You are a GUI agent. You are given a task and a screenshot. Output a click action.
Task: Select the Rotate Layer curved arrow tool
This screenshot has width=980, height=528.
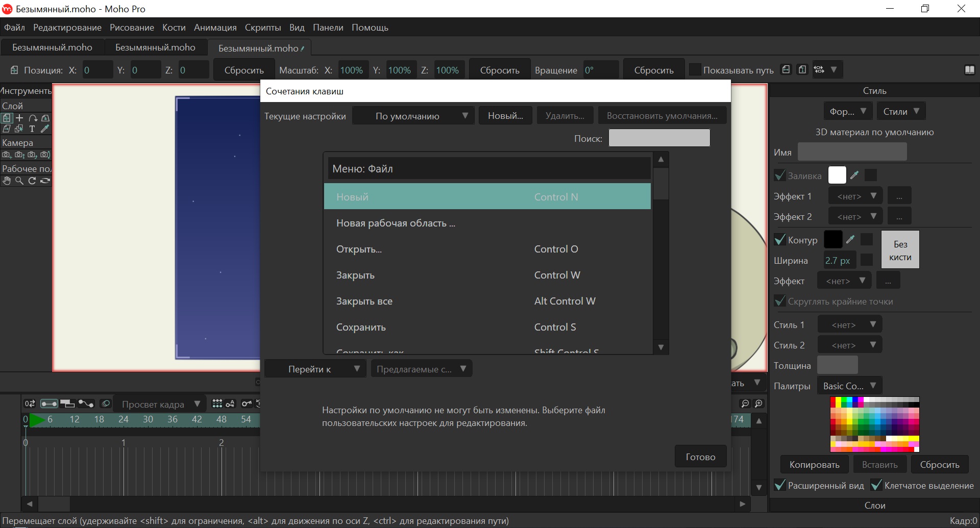coord(33,118)
